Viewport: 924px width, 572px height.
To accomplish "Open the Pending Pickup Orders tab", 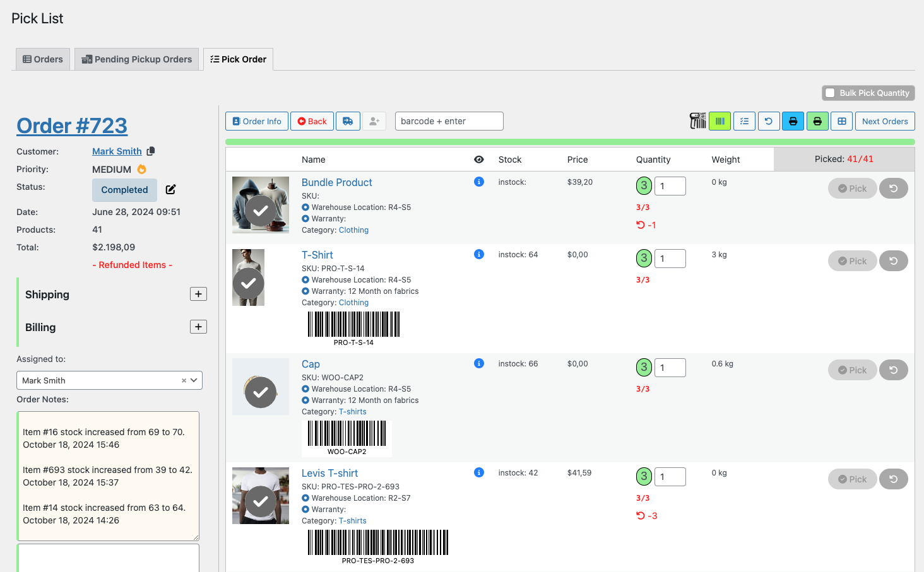I will click(x=136, y=59).
